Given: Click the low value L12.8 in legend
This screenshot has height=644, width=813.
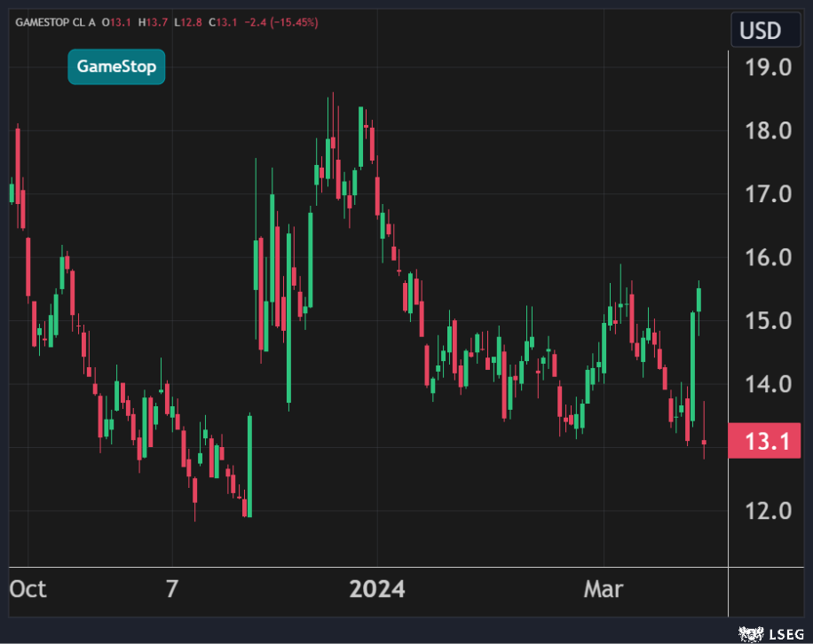Looking at the screenshot, I should [x=188, y=21].
